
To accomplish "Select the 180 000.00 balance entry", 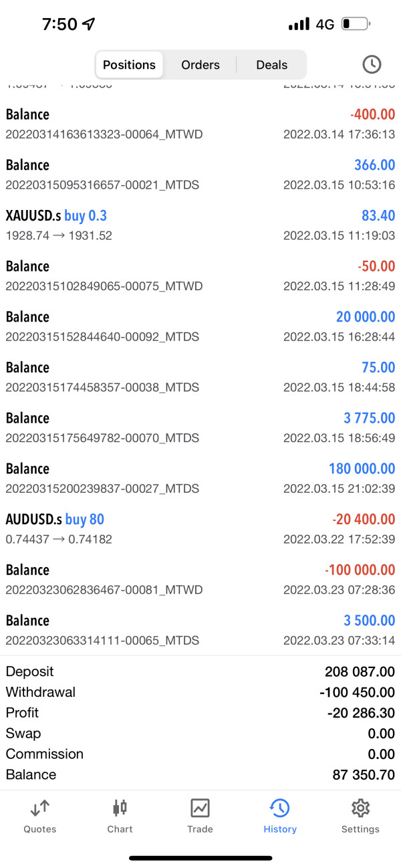I will (200, 477).
